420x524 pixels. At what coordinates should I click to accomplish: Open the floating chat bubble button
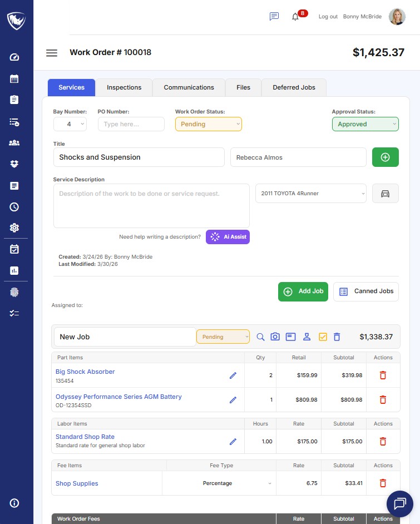click(399, 503)
